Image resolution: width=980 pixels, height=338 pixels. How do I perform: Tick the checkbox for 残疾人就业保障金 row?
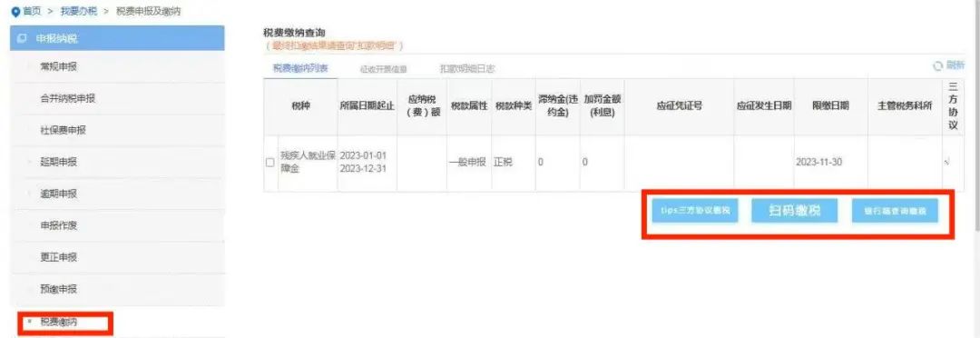point(270,162)
